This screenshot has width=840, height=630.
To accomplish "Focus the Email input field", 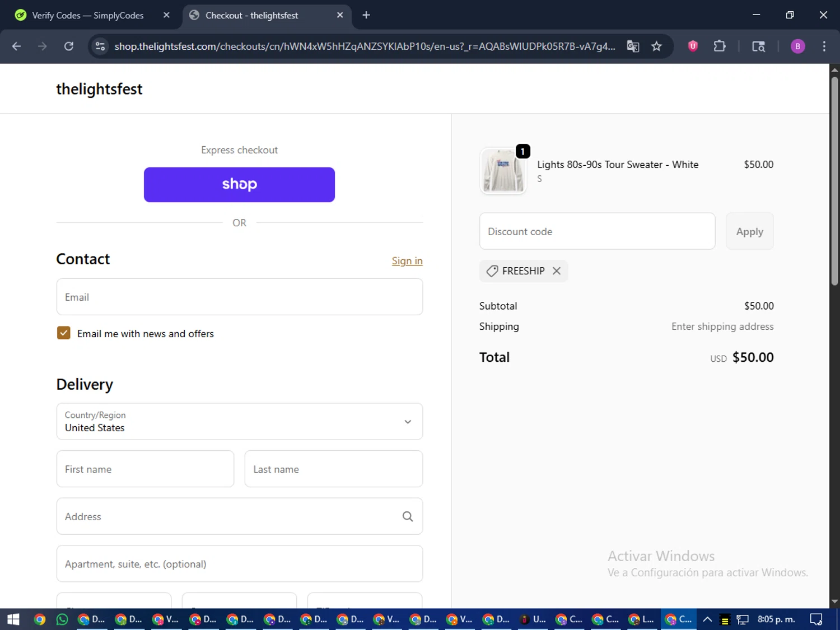I will [x=240, y=297].
